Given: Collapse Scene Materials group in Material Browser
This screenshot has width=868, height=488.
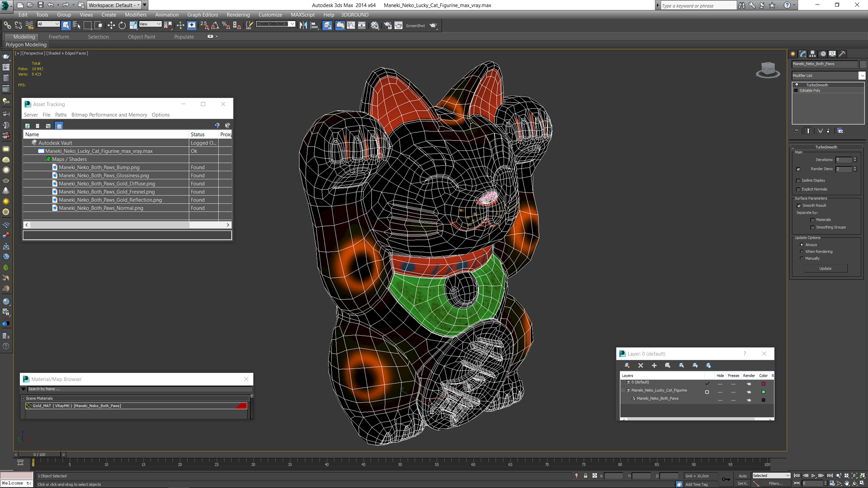Looking at the screenshot, I should 24,399.
